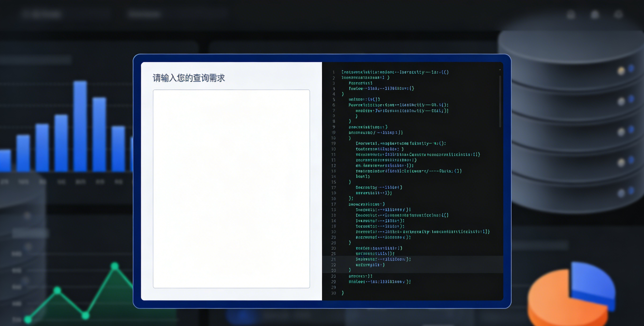Select the first line of code
Image resolution: width=644 pixels, height=326 pixels.
click(x=395, y=72)
